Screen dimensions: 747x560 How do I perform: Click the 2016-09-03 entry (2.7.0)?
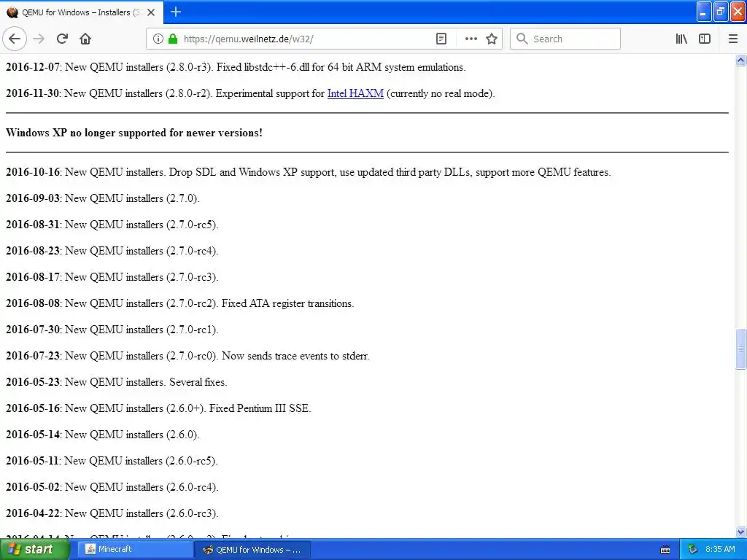click(x=102, y=198)
